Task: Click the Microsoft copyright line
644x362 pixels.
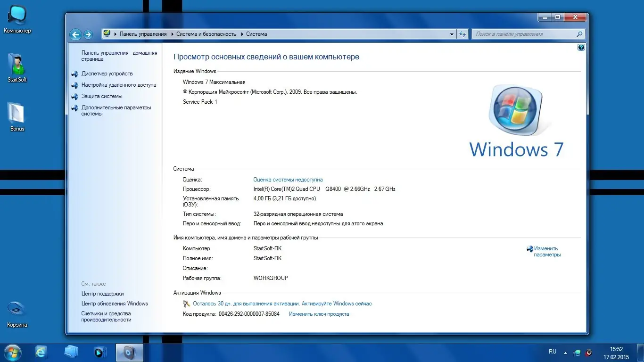Action: 270,92
